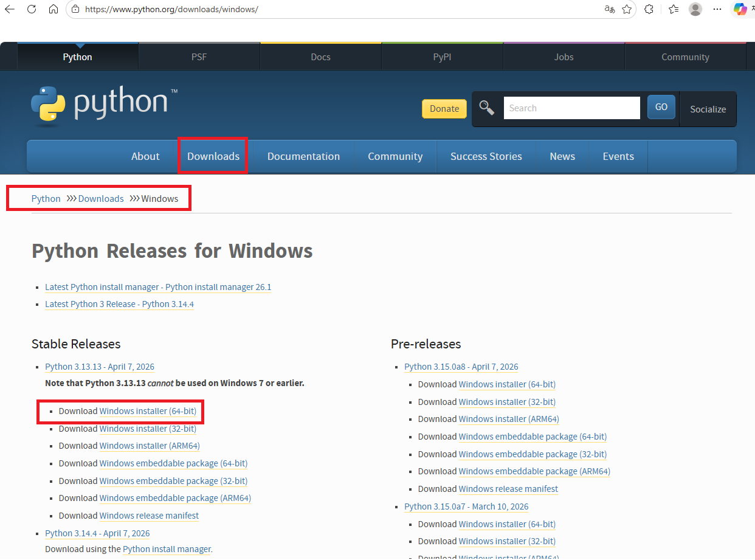Click the Windows breadcrumb text
Image resolution: width=755 pixels, height=560 pixels.
click(x=160, y=199)
